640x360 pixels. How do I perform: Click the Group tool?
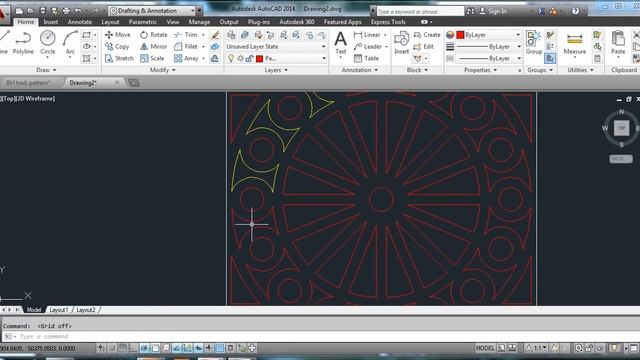point(533,43)
